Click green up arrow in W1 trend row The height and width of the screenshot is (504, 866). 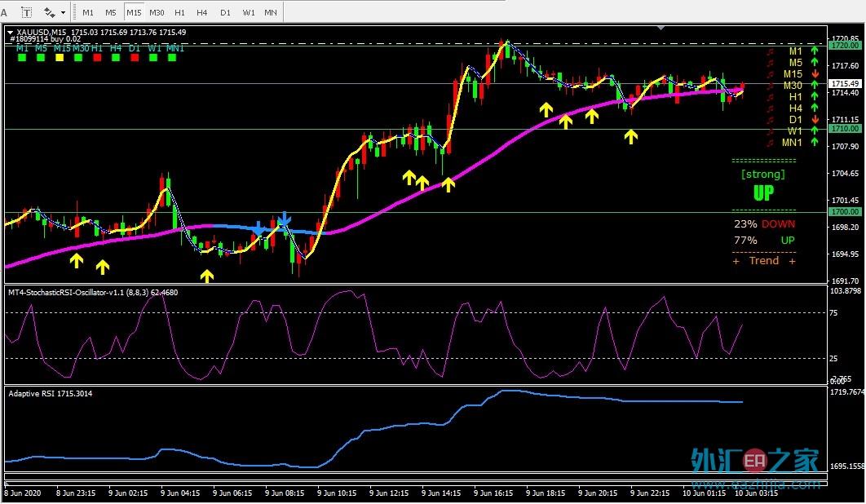coord(815,131)
